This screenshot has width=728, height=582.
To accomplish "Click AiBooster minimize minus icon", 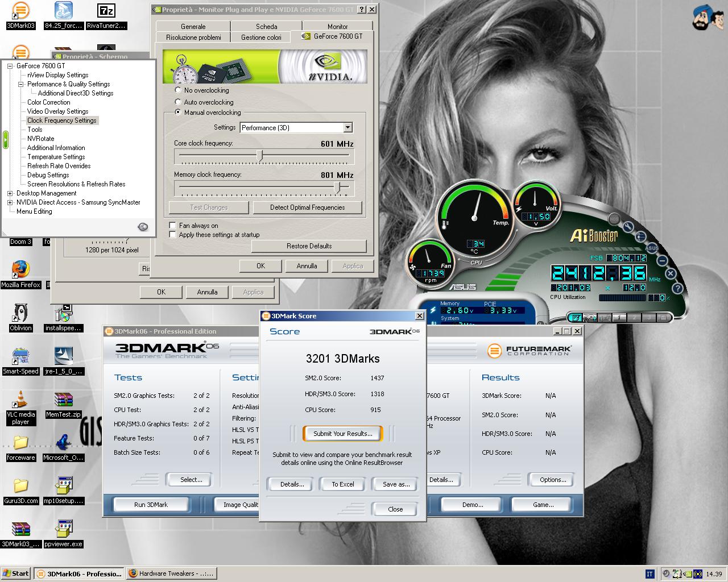I will coord(662,260).
